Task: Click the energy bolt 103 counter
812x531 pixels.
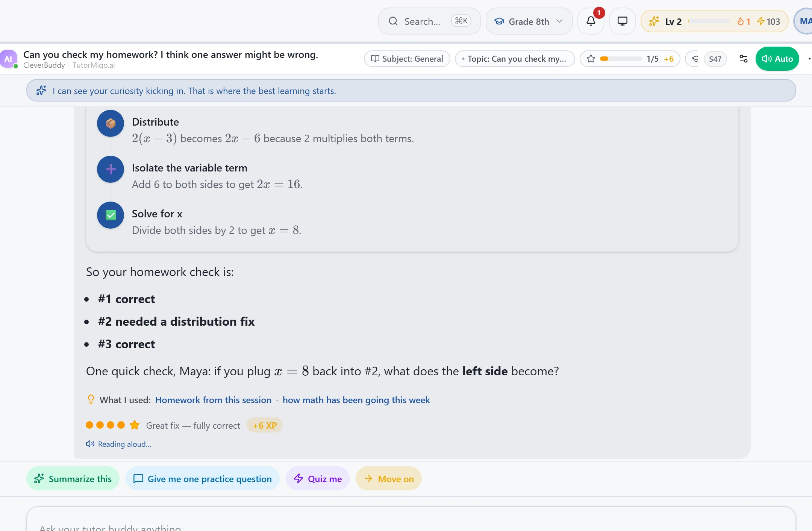Action: pos(768,21)
